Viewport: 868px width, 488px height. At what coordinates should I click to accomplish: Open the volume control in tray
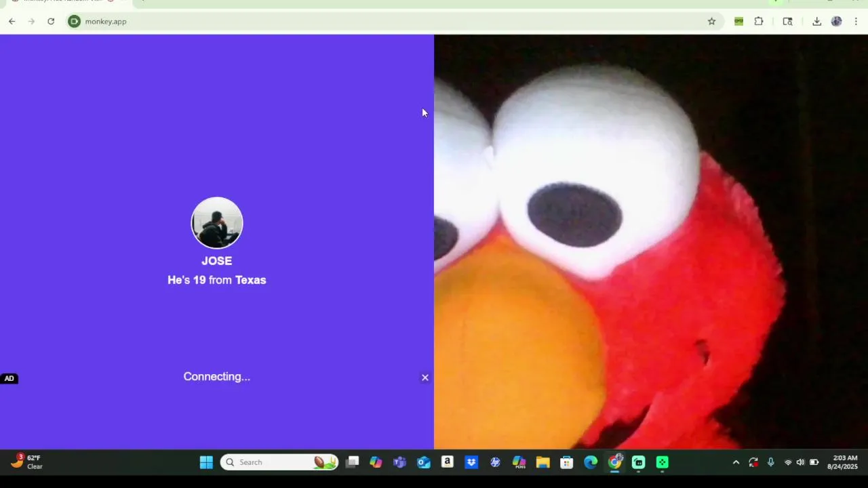(801, 462)
